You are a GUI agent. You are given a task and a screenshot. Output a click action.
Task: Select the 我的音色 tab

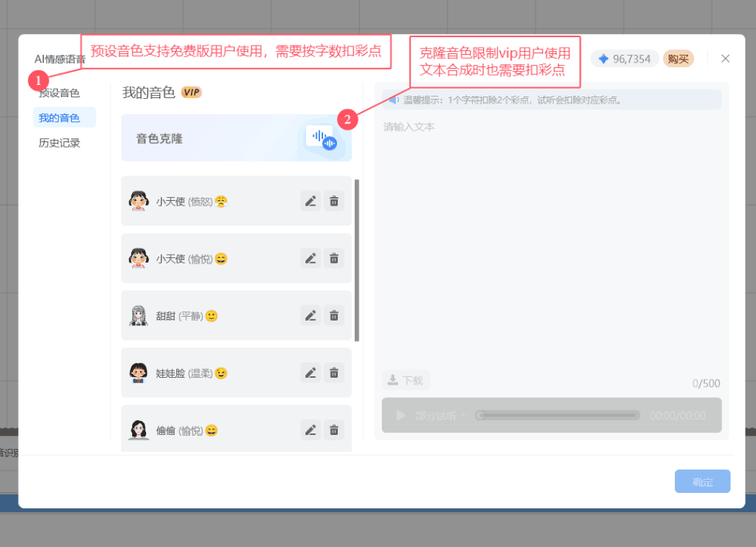pos(60,118)
